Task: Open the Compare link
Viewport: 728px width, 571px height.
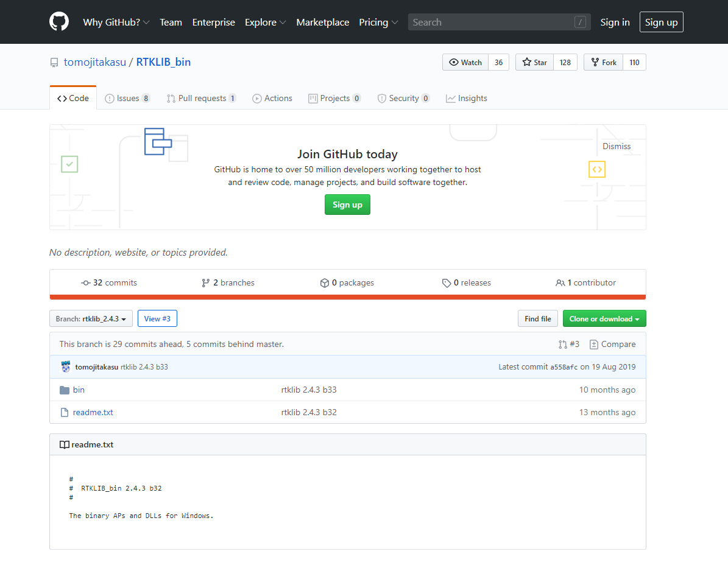Action: pyautogui.click(x=612, y=344)
